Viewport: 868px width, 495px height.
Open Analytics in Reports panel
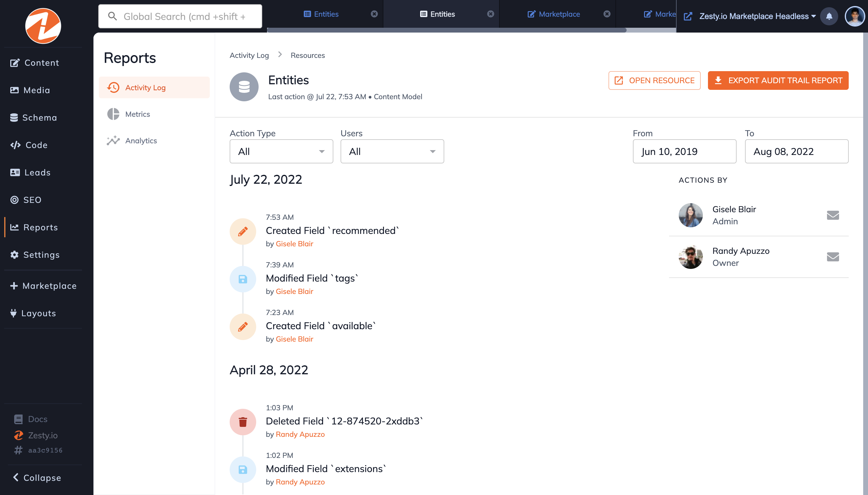coord(154,140)
